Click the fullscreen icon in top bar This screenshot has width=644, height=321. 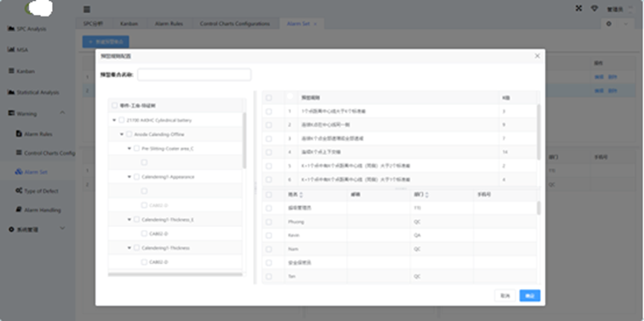[x=578, y=8]
